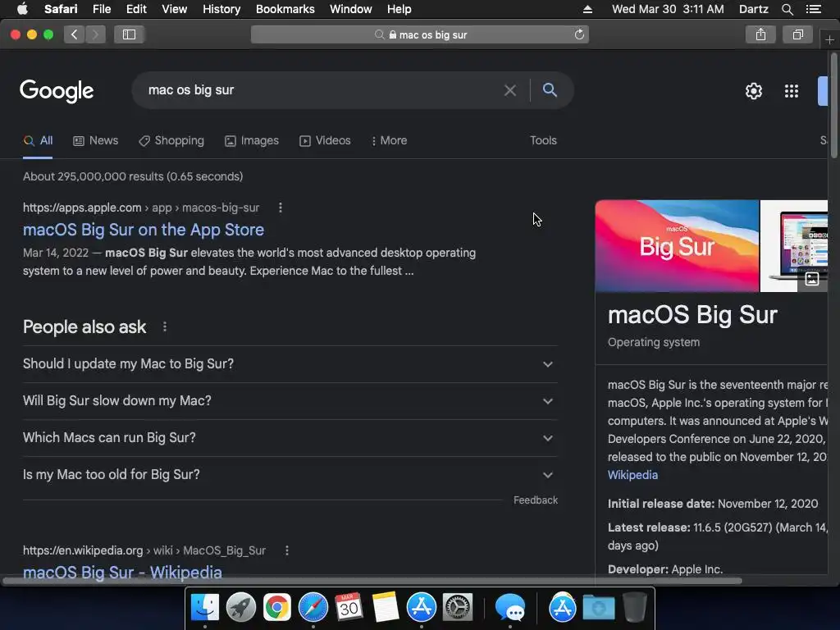Launch Google Chrome from the Dock

[277, 608]
